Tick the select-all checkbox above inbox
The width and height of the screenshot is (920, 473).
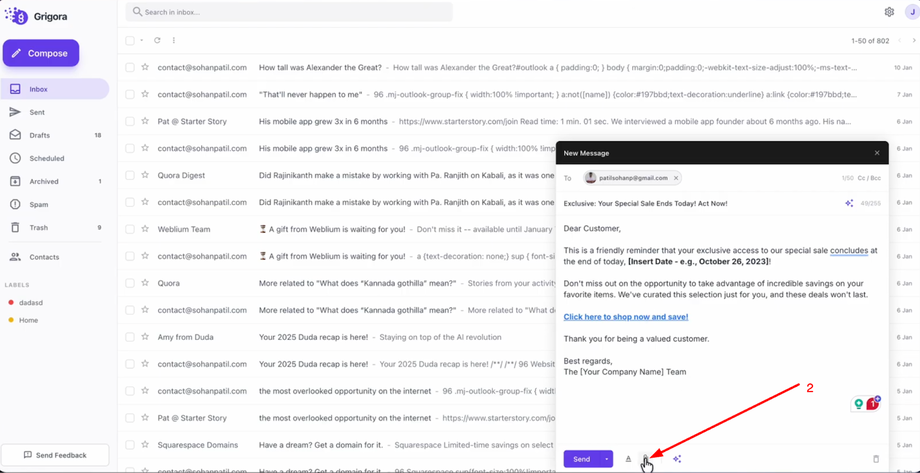coord(130,40)
